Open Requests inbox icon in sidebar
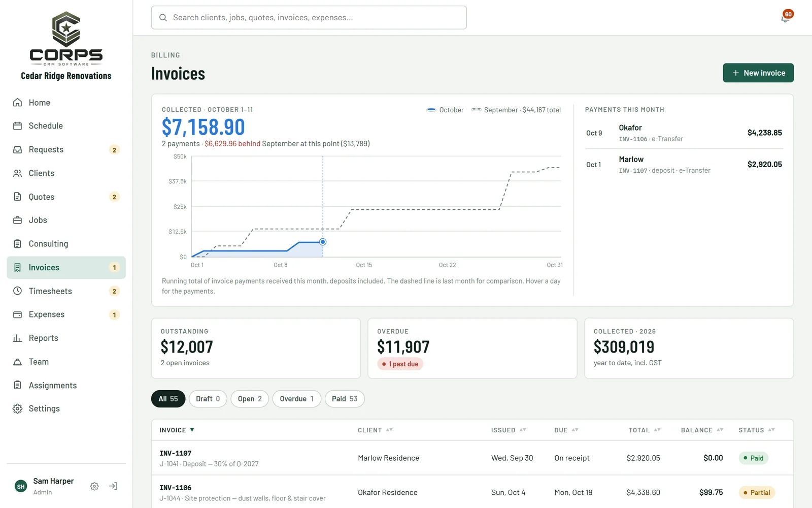Image resolution: width=812 pixels, height=508 pixels. tap(17, 150)
